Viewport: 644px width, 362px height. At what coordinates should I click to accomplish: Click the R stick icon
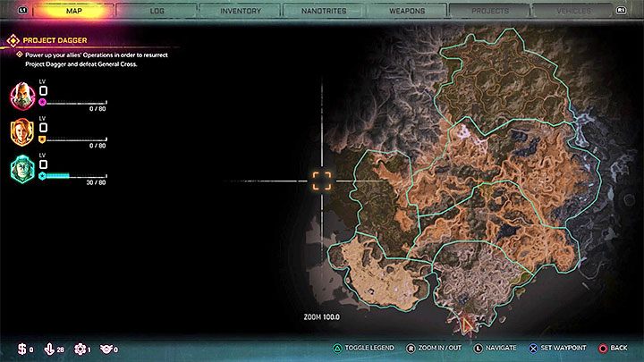click(411, 349)
